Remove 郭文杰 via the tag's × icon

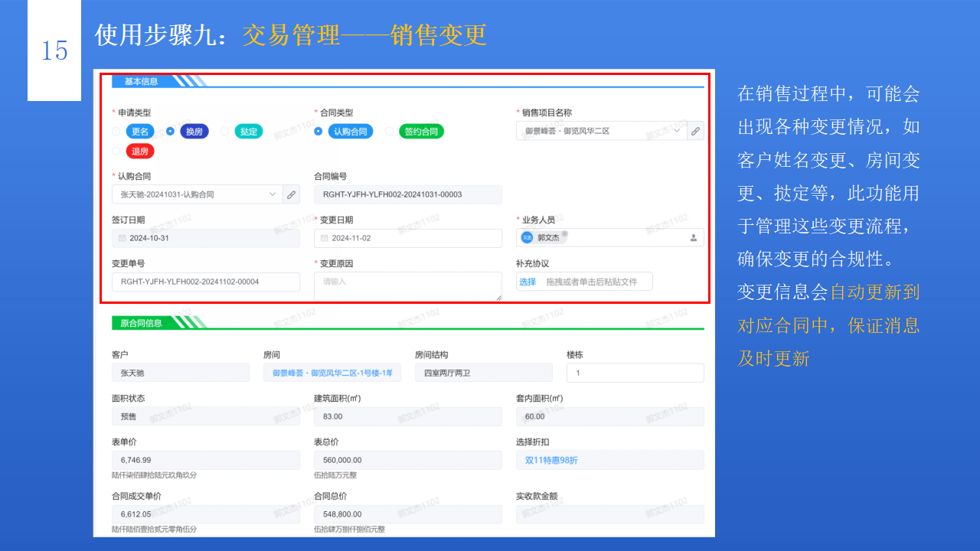tap(564, 233)
